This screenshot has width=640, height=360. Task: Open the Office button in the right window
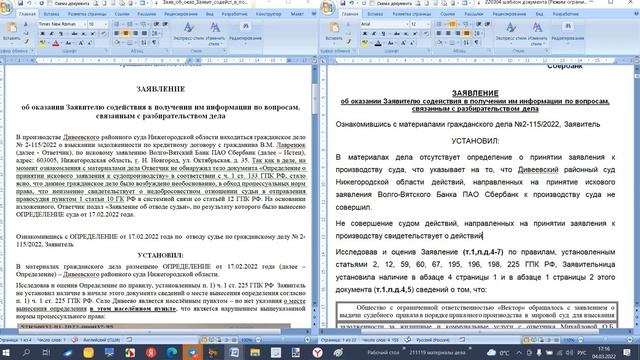pyautogui.click(x=329, y=7)
